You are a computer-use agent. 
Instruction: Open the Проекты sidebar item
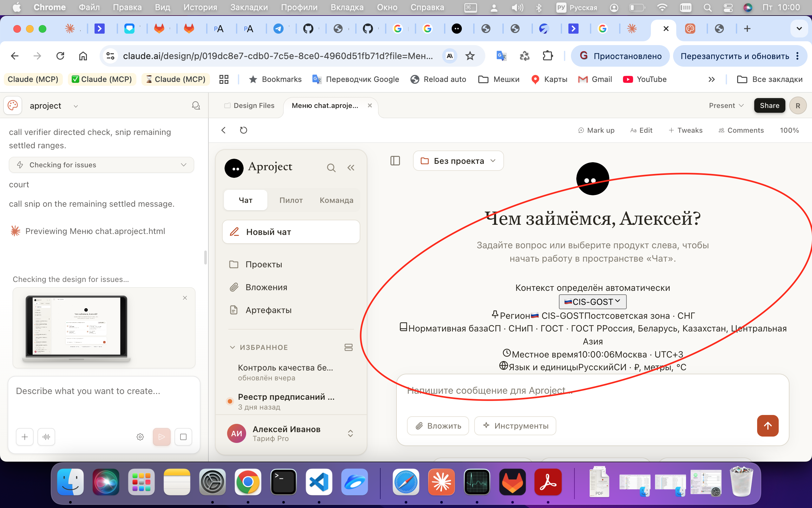291,264
